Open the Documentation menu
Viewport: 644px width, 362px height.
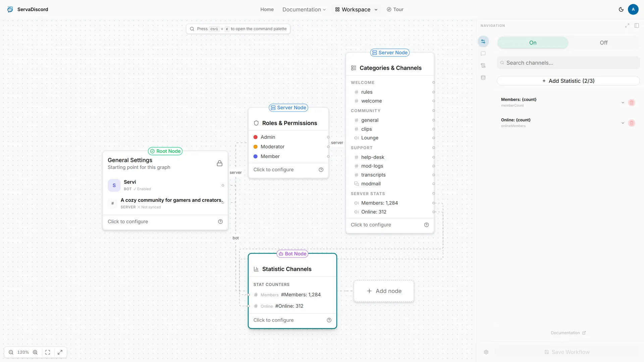click(304, 9)
